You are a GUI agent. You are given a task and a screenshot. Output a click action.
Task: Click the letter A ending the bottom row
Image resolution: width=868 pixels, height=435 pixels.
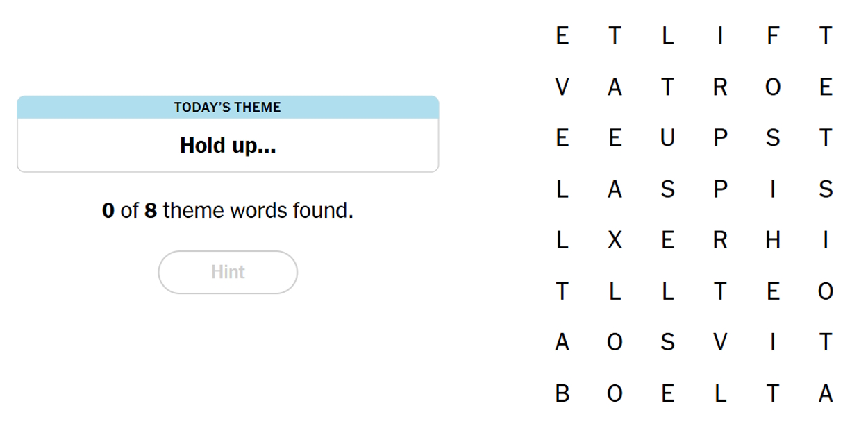[x=826, y=393]
